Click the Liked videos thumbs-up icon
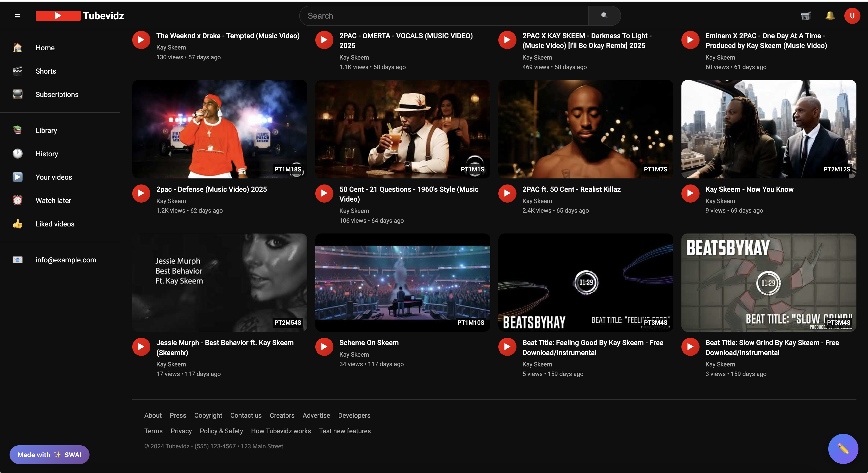The height and width of the screenshot is (473, 868). (x=18, y=224)
